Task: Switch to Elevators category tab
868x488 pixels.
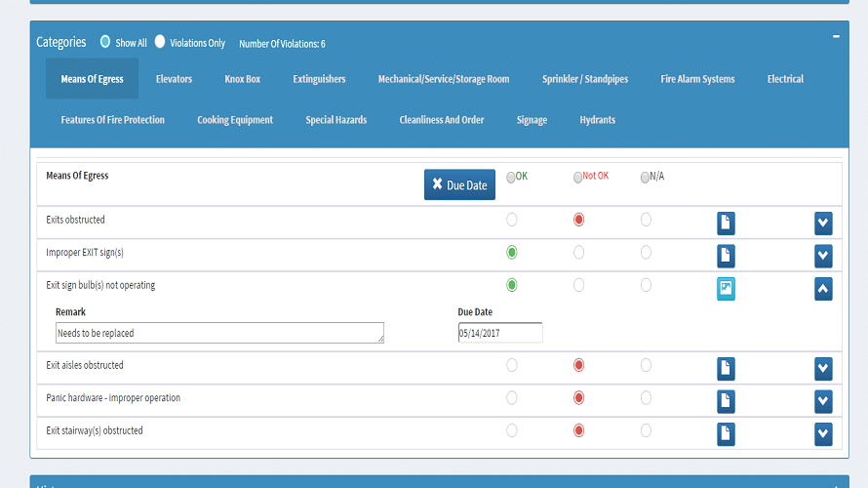Action: pyautogui.click(x=174, y=79)
